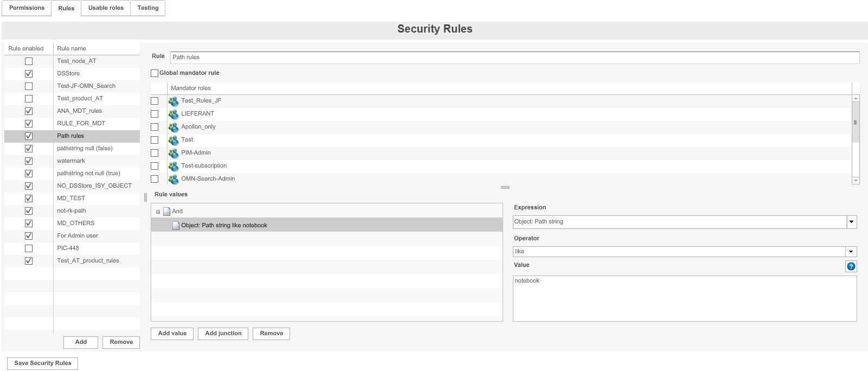The height and width of the screenshot is (371, 868).
Task: Click the Apollon_only role group icon
Action: [173, 127]
